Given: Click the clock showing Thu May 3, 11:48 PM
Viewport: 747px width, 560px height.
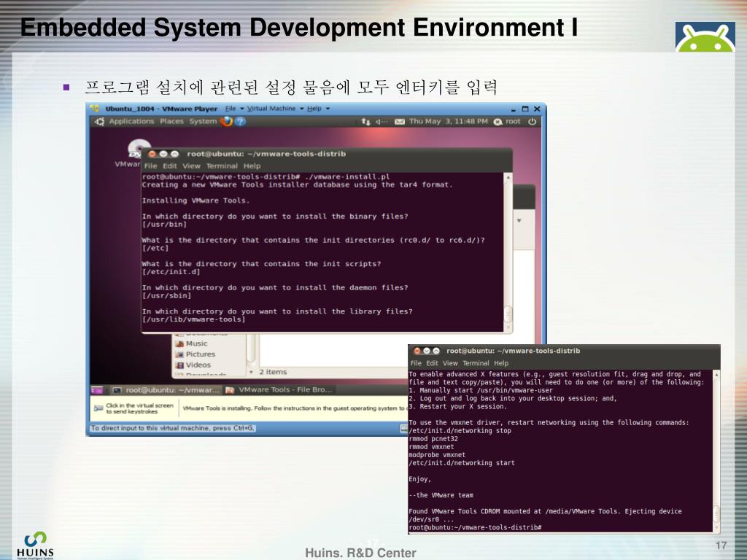Looking at the screenshot, I should click(x=449, y=122).
